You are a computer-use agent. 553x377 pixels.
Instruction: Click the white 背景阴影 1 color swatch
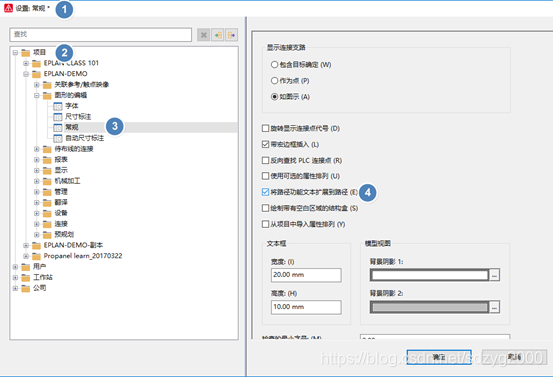point(430,275)
